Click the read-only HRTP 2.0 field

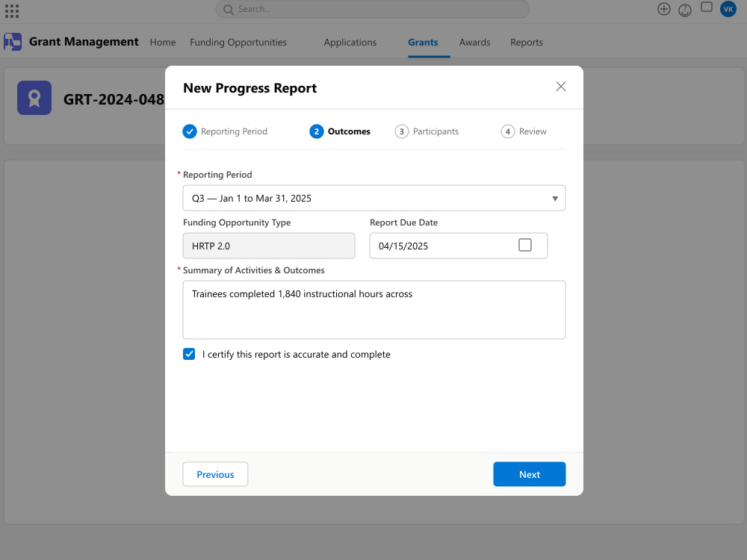pyautogui.click(x=269, y=246)
